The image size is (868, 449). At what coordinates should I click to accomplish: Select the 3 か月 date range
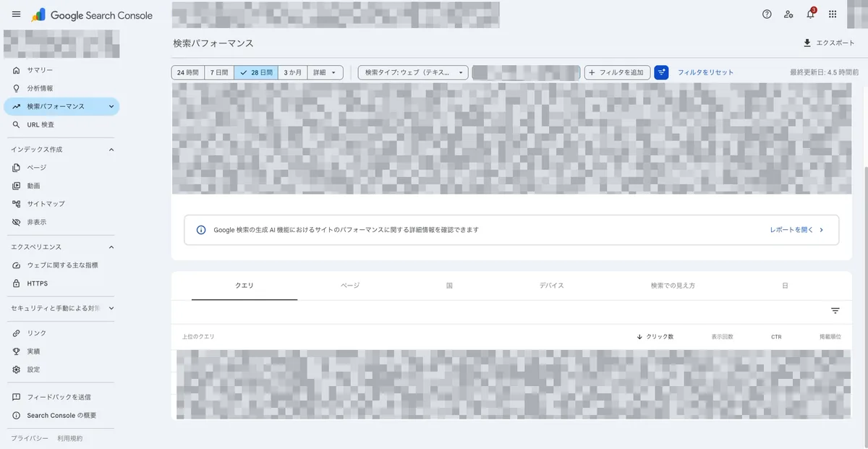(x=292, y=72)
